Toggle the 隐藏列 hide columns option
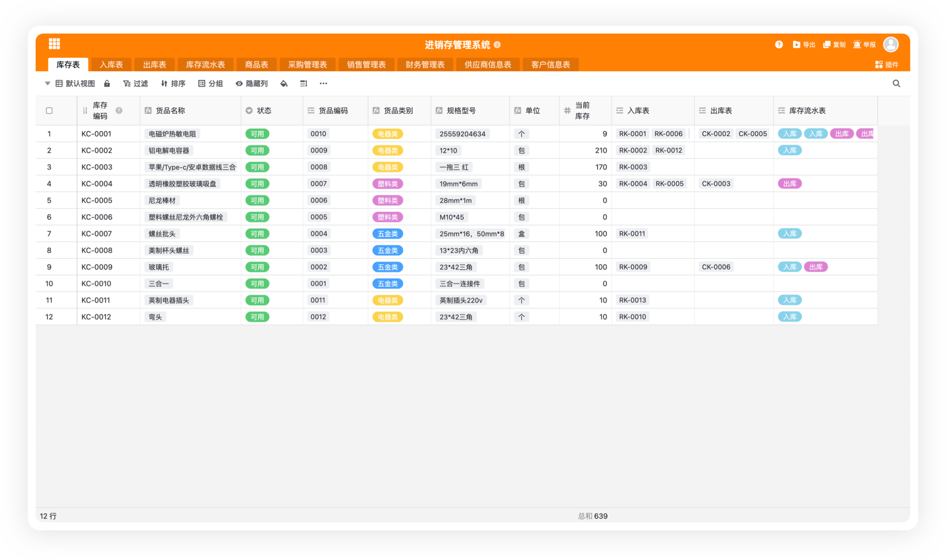The image size is (946, 560). pyautogui.click(x=252, y=84)
